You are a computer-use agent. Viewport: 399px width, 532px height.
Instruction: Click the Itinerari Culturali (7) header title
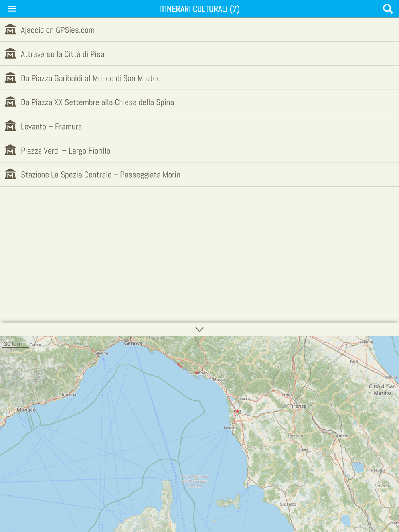[199, 9]
